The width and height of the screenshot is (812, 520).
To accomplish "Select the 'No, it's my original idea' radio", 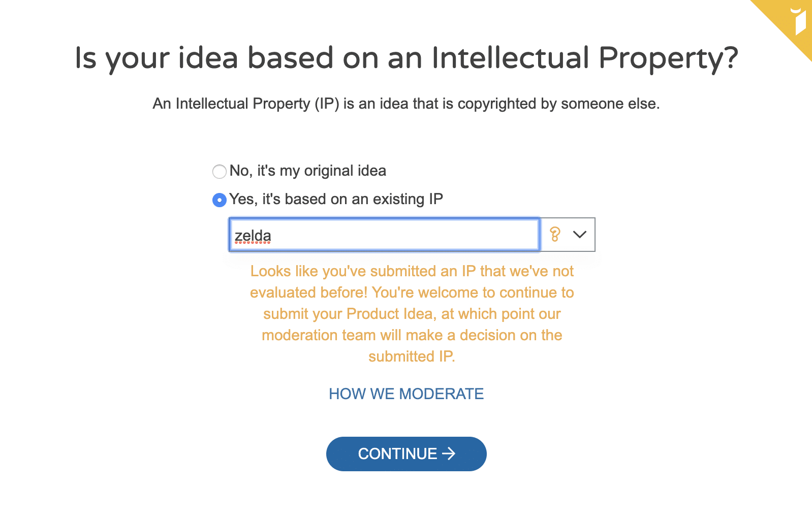I will [x=220, y=172].
